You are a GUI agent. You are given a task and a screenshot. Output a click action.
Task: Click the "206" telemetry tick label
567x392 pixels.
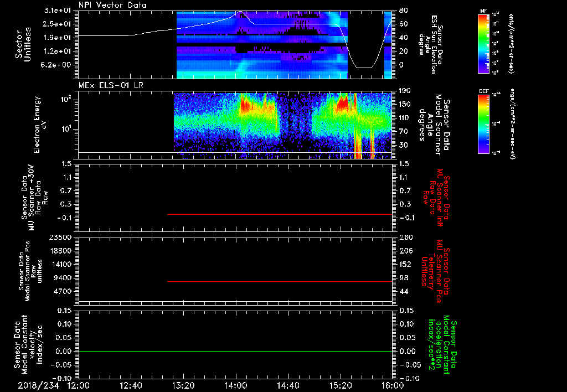pos(405,251)
